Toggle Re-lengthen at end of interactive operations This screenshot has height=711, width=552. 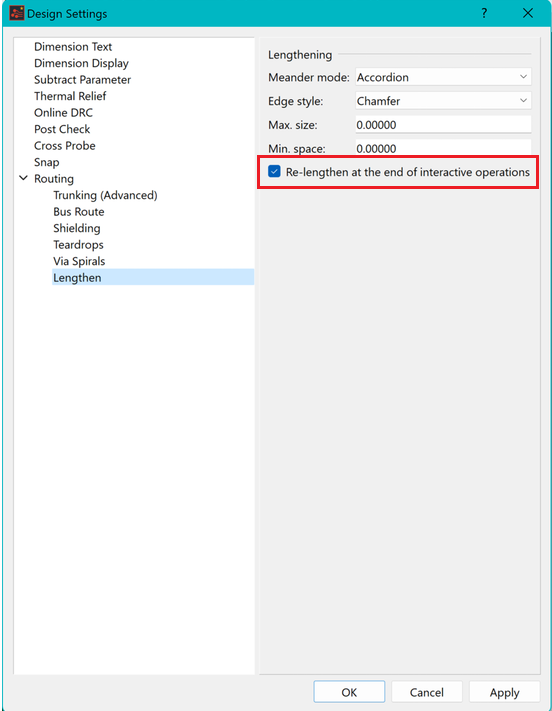pyautogui.click(x=274, y=172)
